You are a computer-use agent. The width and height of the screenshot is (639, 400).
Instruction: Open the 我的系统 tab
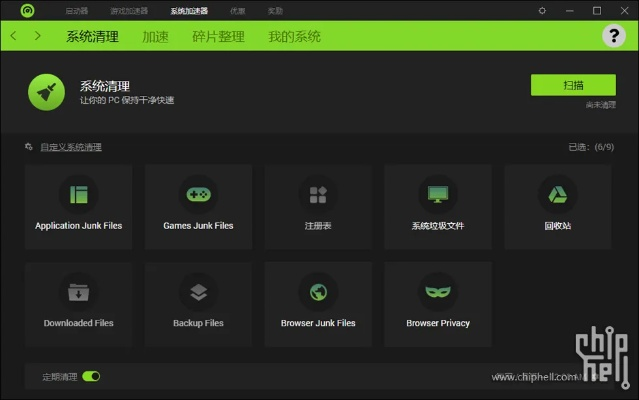point(294,37)
